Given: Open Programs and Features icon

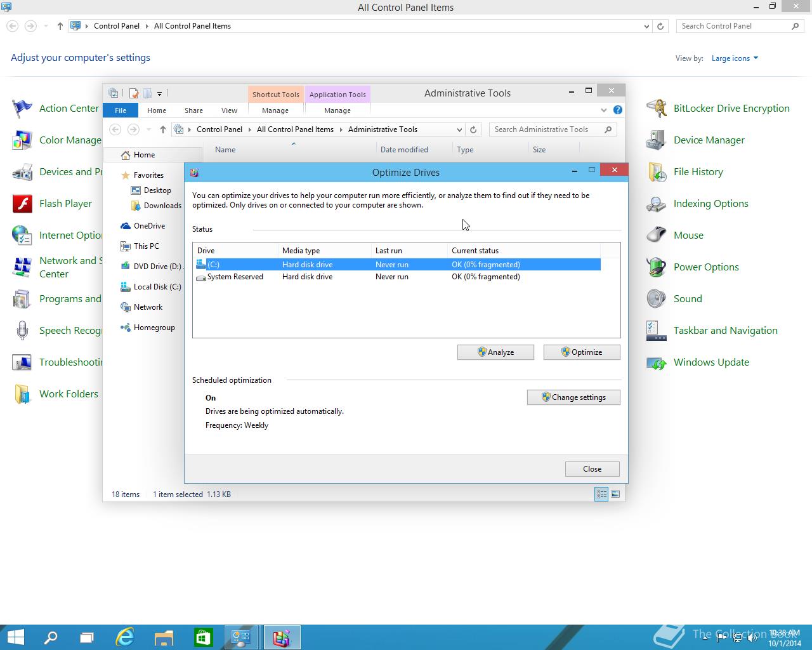Looking at the screenshot, I should pos(22,299).
